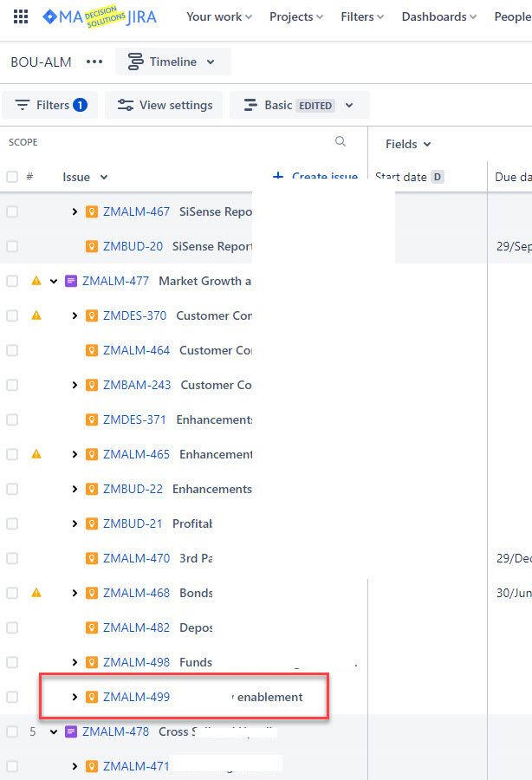
Task: Collapse the ZMALM-478 epic row
Action: click(x=54, y=731)
